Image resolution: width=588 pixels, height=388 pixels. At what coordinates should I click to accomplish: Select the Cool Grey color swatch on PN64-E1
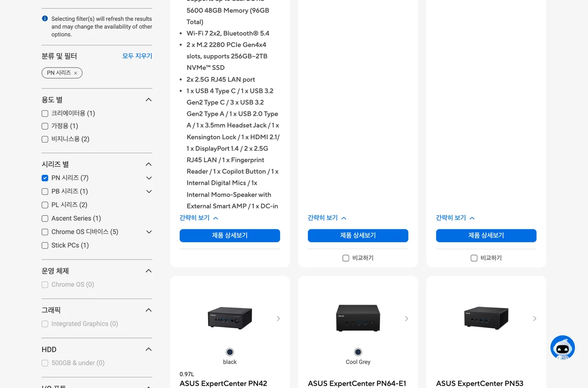click(358, 352)
